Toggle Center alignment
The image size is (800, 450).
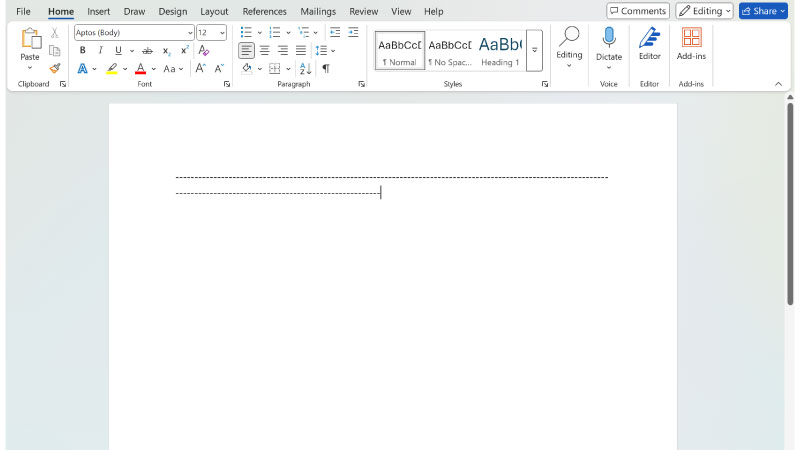click(x=264, y=51)
